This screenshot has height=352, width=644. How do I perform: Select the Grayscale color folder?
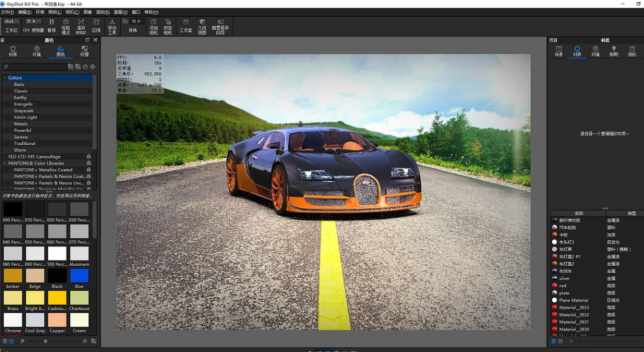[24, 111]
